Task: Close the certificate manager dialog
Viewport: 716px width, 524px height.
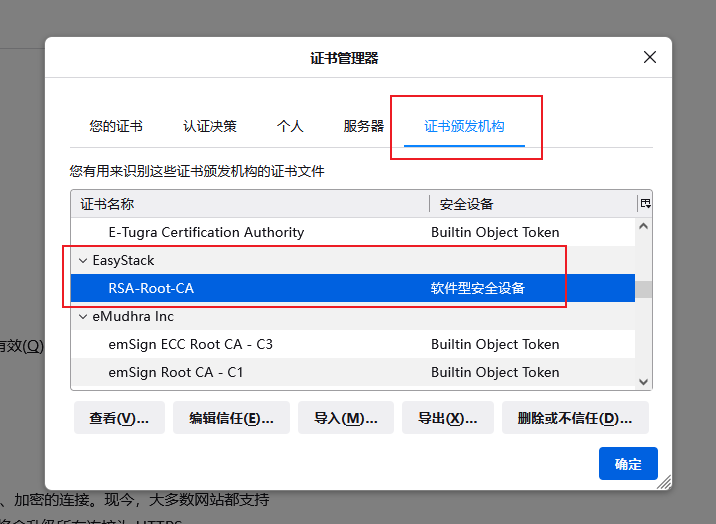Action: 650,58
